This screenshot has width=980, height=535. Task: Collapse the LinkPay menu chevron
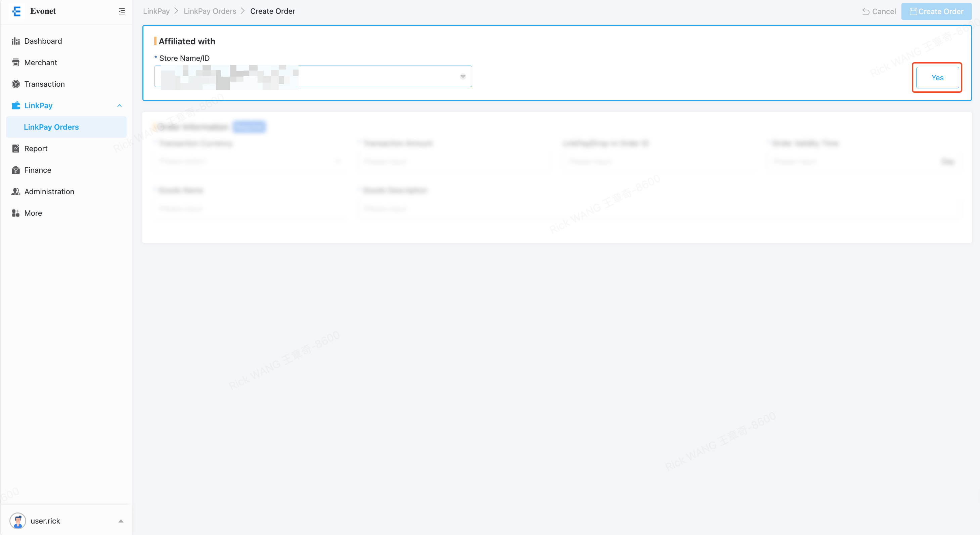pyautogui.click(x=120, y=106)
